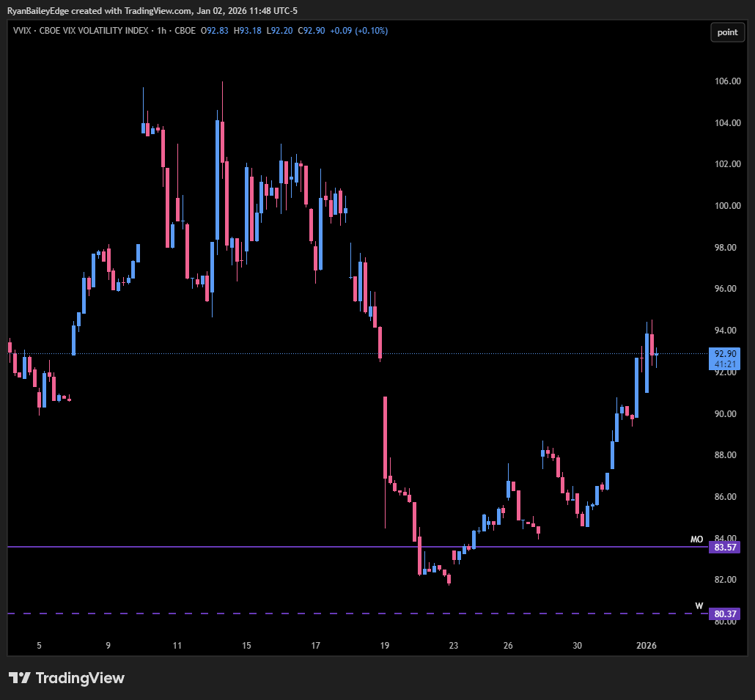This screenshot has height=700, width=755.
Task: Click the MO level price tag 83.57
Action: tap(725, 548)
